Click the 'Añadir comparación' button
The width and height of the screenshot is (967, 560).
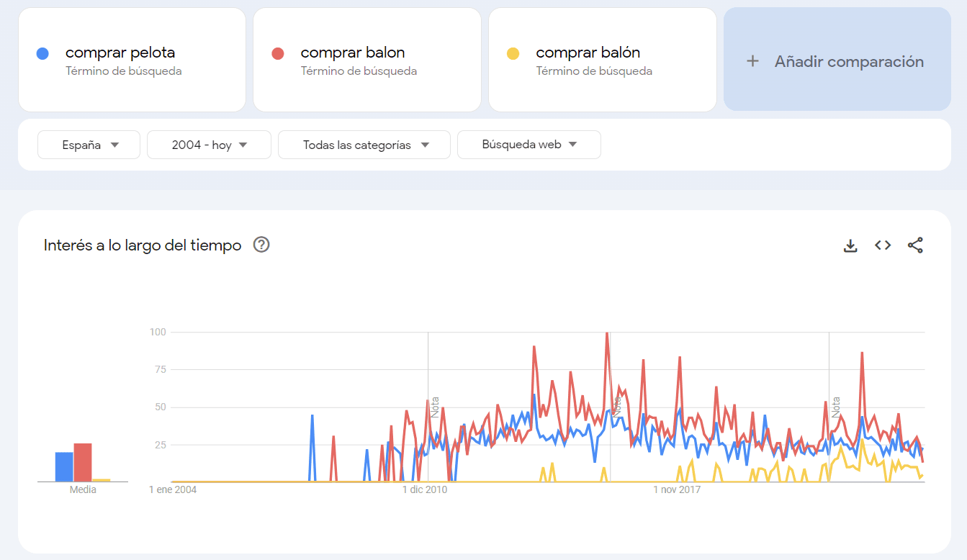(x=837, y=61)
